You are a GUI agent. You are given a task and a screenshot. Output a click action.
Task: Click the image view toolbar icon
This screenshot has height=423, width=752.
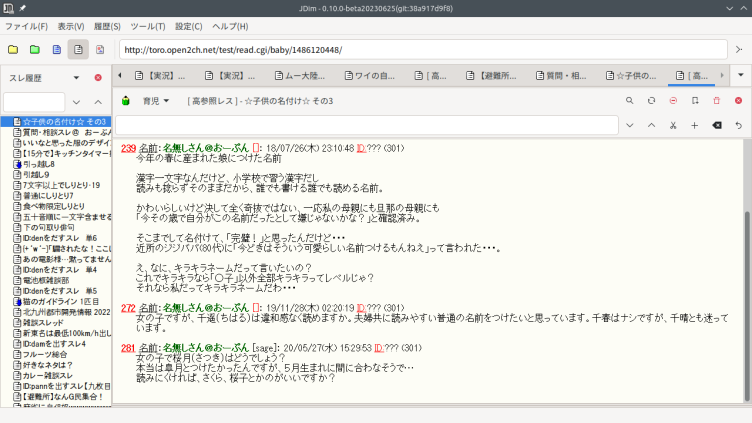100,49
